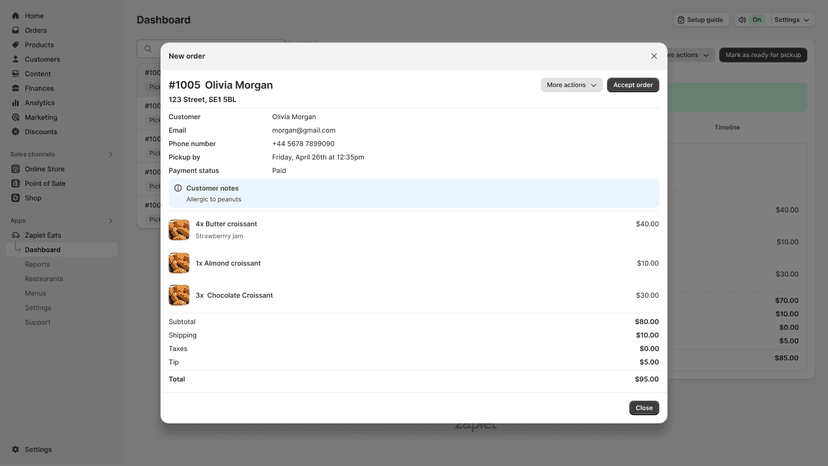This screenshot has width=828, height=466.
Task: Click the Accept order button
Action: [633, 85]
